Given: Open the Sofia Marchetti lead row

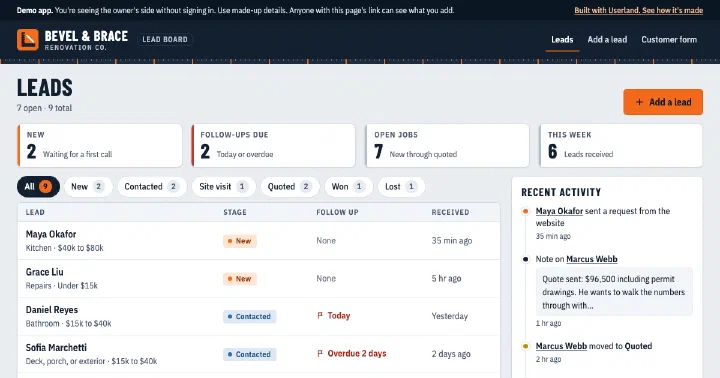Looking at the screenshot, I should point(259,354).
